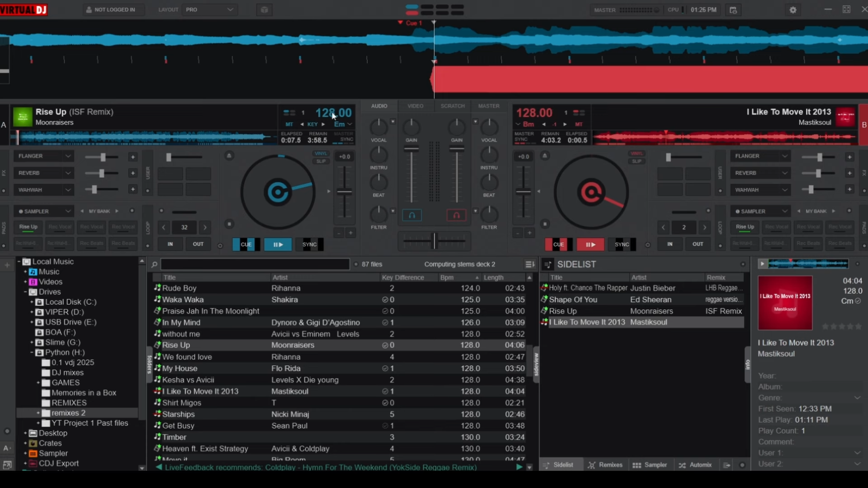Screen dimensions: 868x488
Task: Open the Remixes tab
Action: [605, 465]
